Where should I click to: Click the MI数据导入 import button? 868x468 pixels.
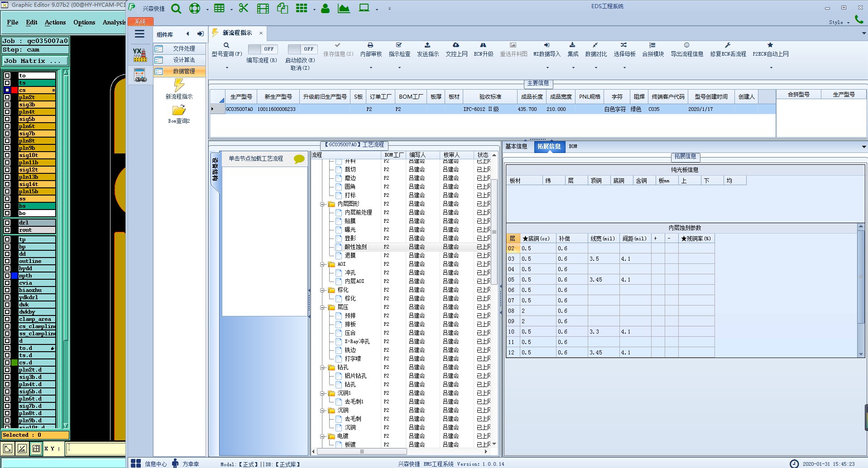pos(547,50)
